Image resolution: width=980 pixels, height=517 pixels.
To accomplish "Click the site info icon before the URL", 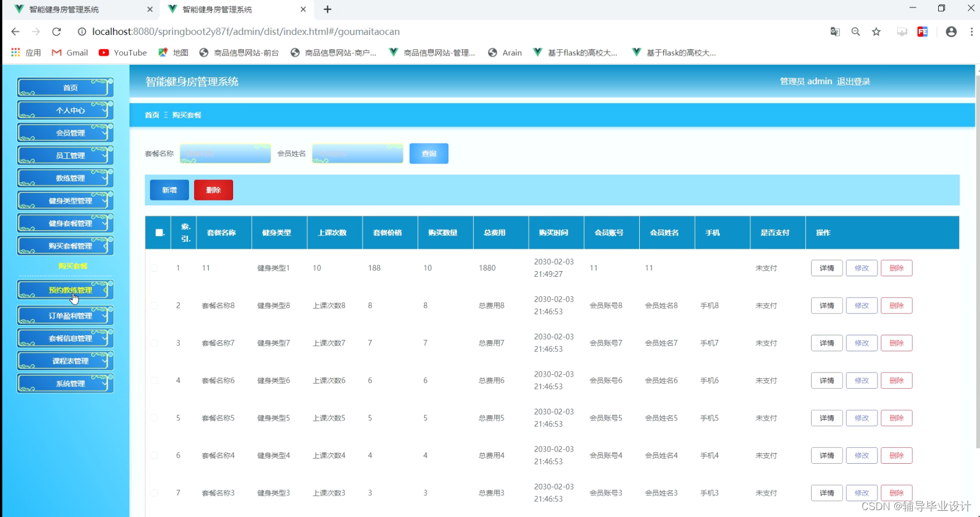I will (82, 32).
